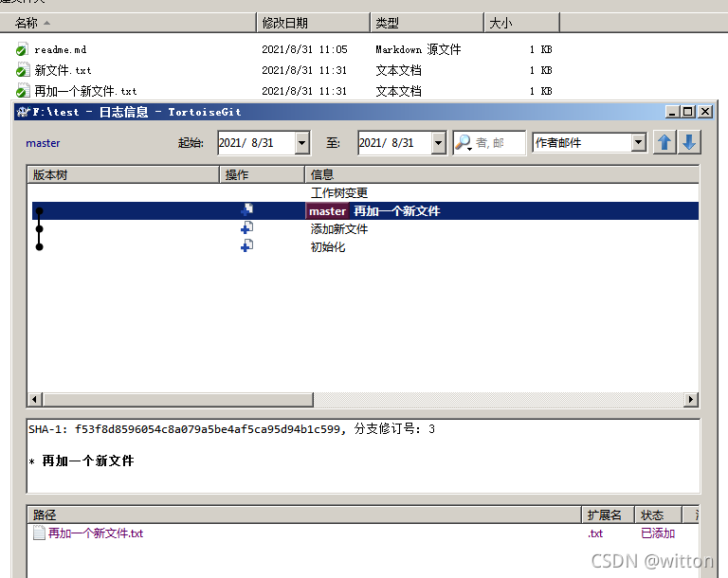This screenshot has height=578, width=728.
Task: Click the graph node of the 添加新文件 commit
Action: coord(40,229)
